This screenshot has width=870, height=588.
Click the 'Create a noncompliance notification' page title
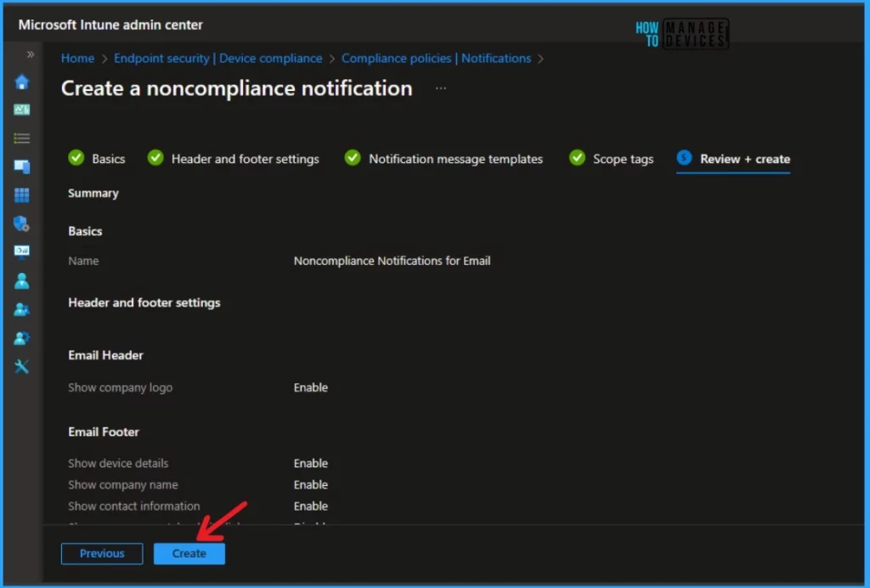click(x=237, y=88)
